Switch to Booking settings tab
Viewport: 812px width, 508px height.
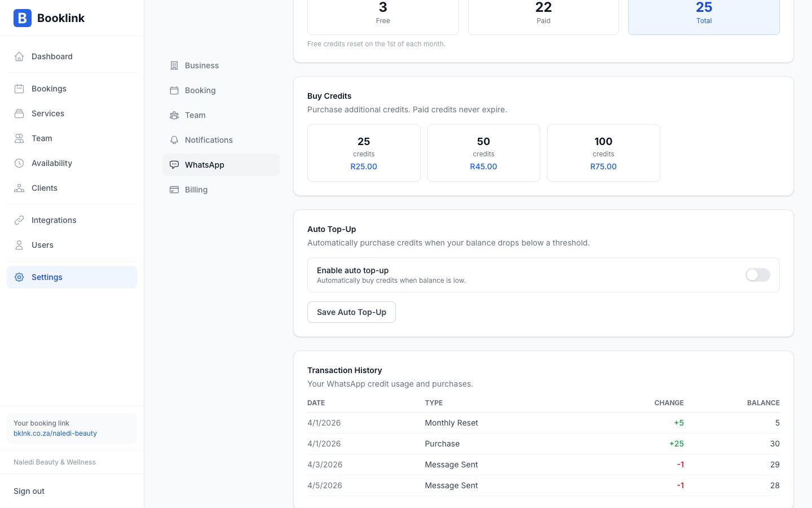pyautogui.click(x=200, y=90)
